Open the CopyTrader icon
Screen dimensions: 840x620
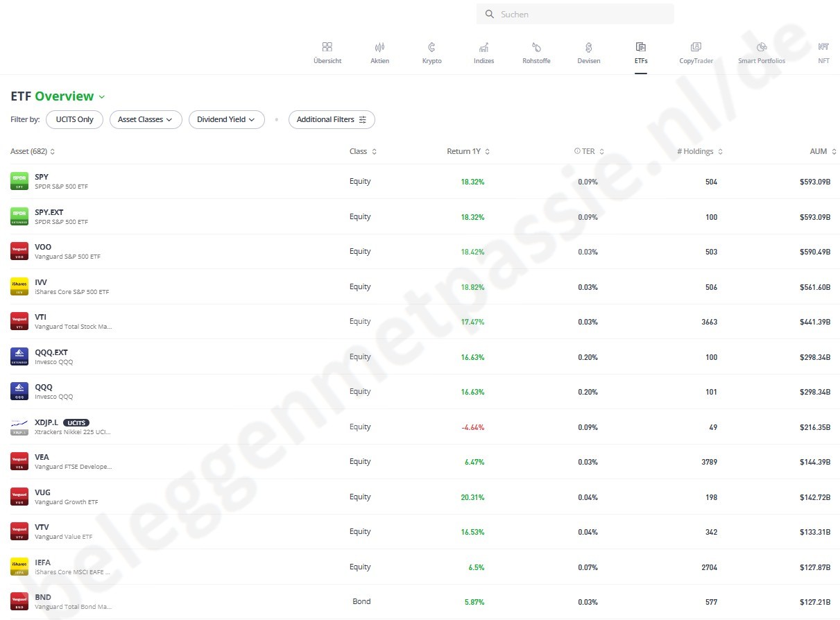pos(696,47)
